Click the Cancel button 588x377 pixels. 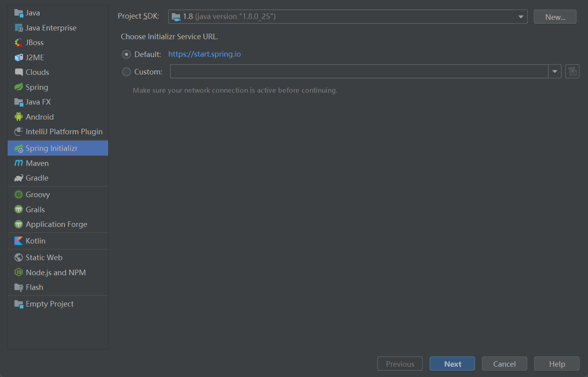pos(504,364)
